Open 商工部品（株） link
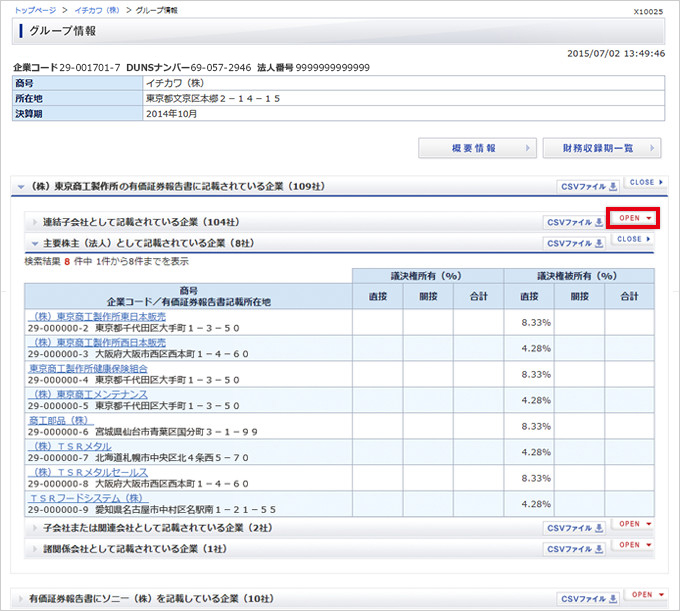The height and width of the screenshot is (611, 680). [x=61, y=421]
